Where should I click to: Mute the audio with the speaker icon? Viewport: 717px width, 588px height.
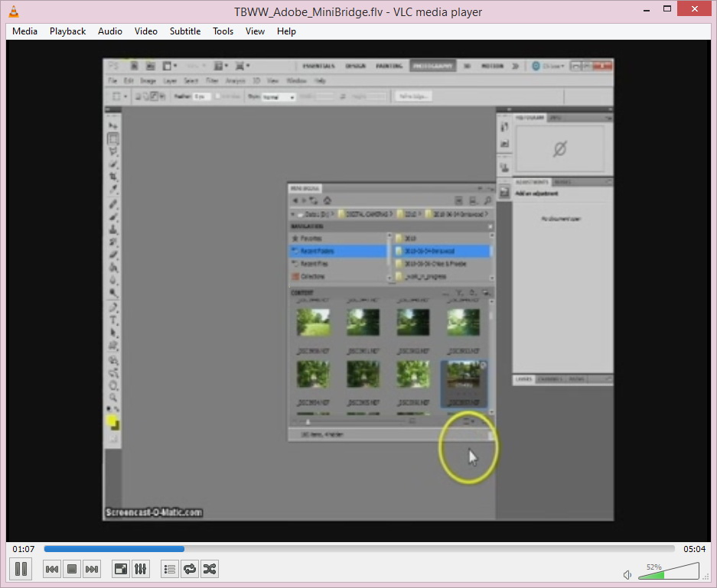coord(627,575)
